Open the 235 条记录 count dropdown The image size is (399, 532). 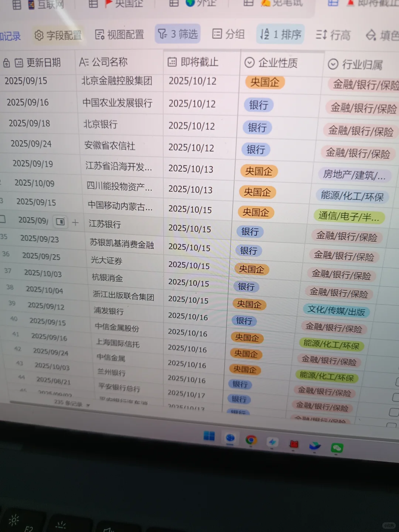click(x=72, y=403)
